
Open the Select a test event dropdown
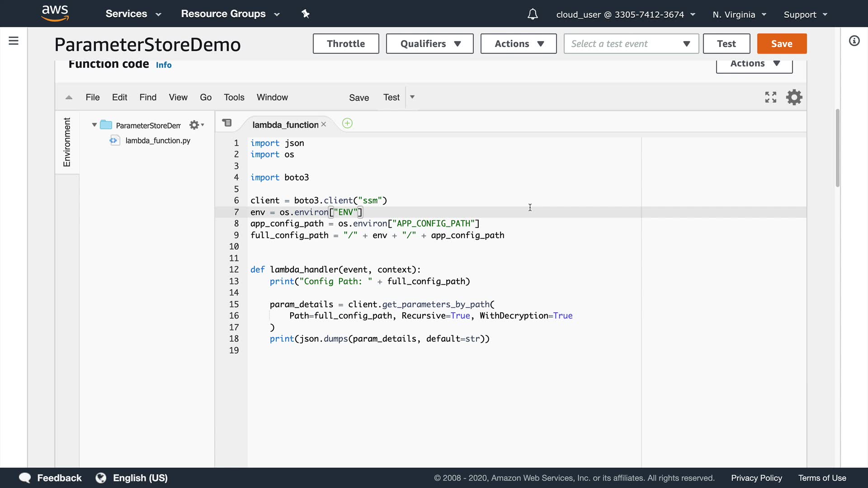631,44
